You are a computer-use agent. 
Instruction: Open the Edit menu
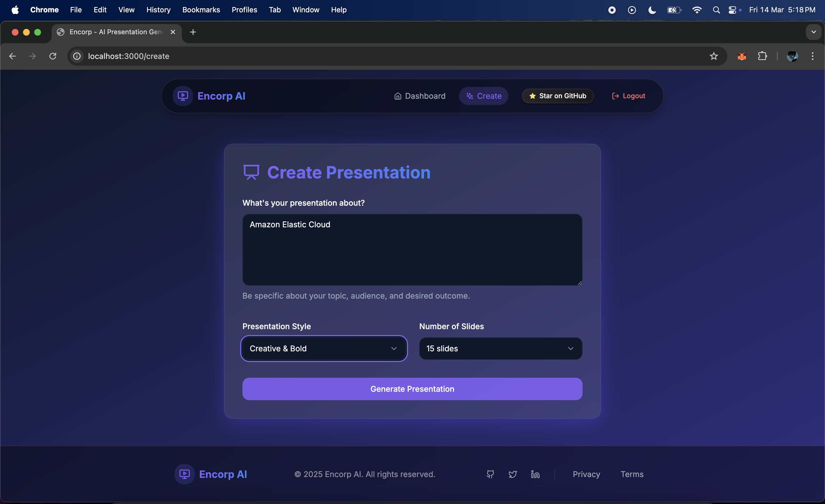click(100, 10)
